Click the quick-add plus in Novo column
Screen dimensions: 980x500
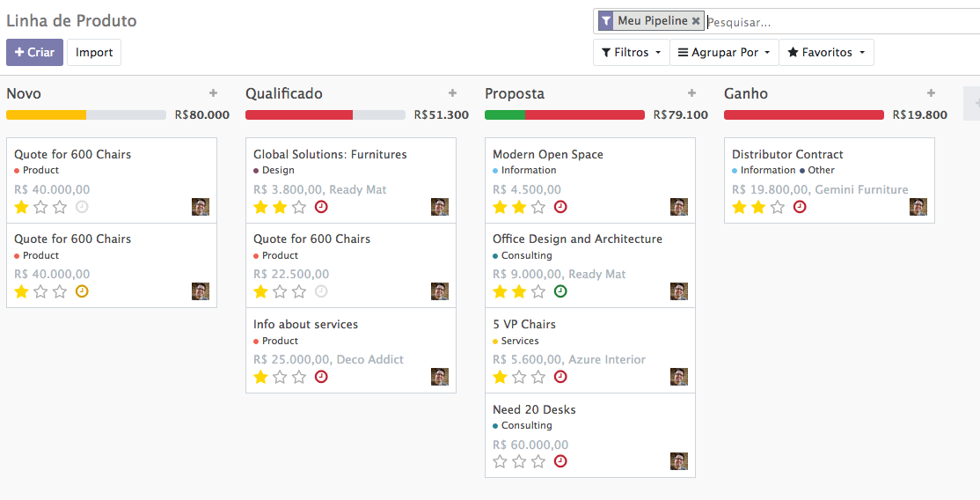pyautogui.click(x=213, y=93)
